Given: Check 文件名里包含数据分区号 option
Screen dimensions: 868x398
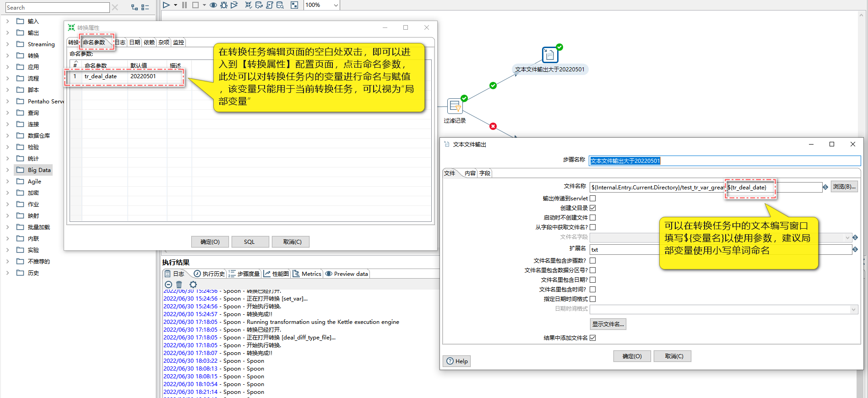Looking at the screenshot, I should point(593,270).
